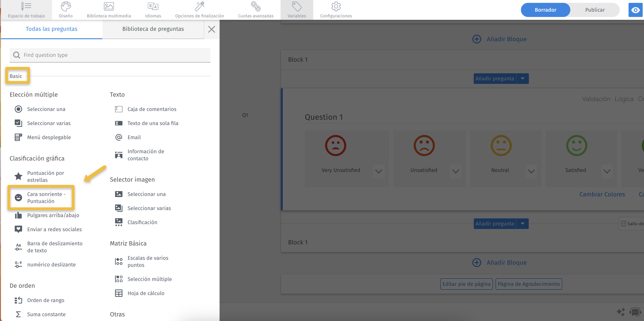The image size is (644, 321).
Task: Open the Very Unsatisfied option dropdown chevron
Action: point(378,171)
